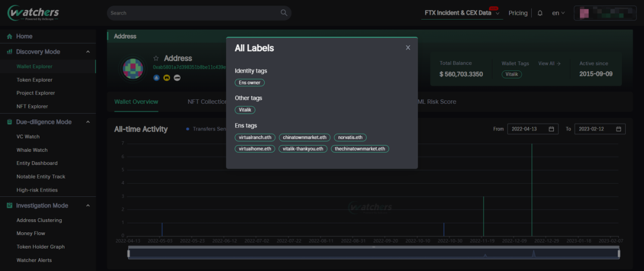Click the yellow badge icon under address
Screen dimensions: 644x271
167,78
